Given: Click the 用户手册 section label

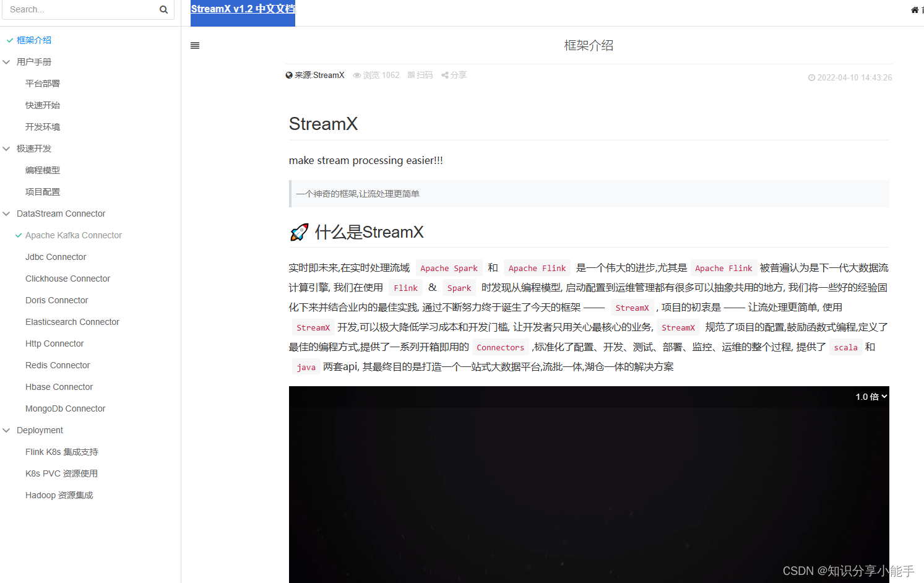Looking at the screenshot, I should pos(34,62).
